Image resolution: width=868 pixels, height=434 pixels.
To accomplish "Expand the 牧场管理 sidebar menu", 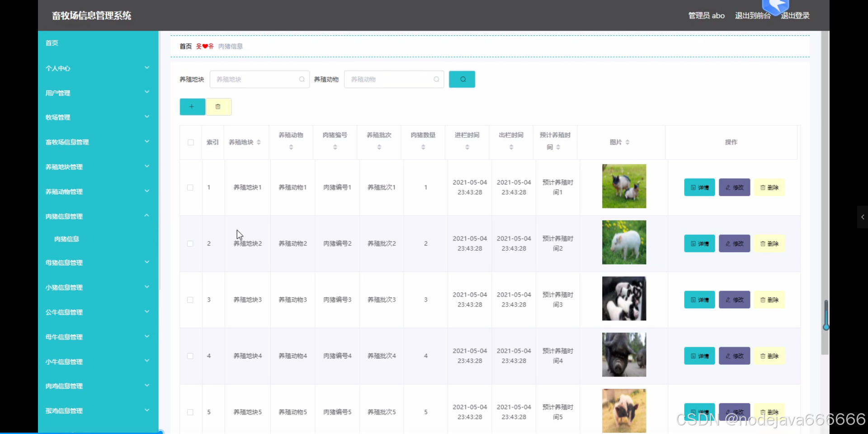I will tap(98, 117).
